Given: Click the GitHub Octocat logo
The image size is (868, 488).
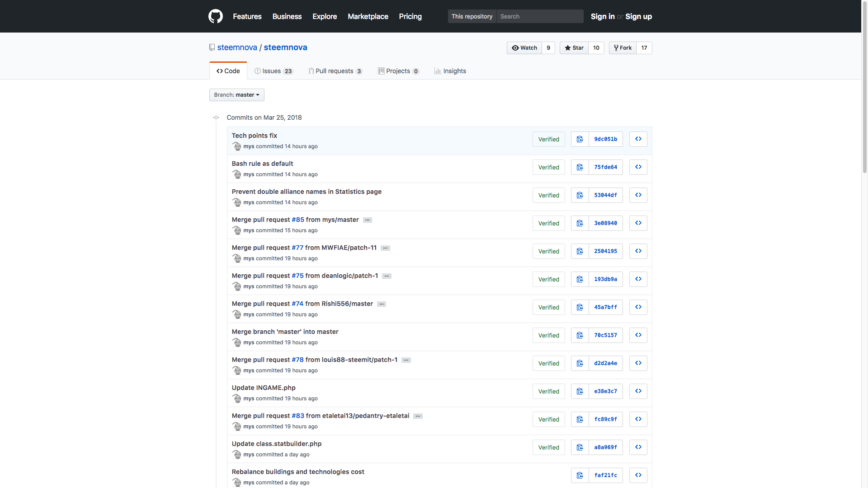Looking at the screenshot, I should click(215, 16).
